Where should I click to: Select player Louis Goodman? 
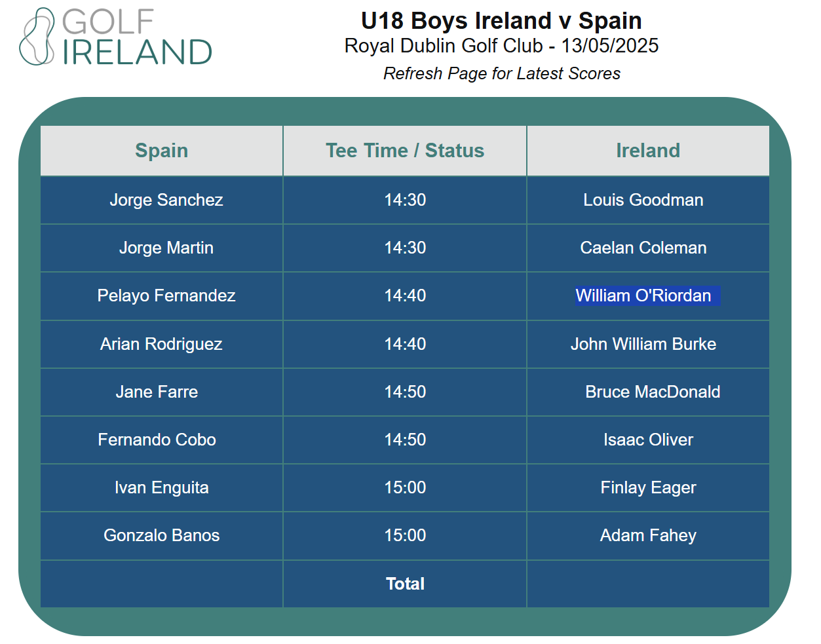(643, 200)
